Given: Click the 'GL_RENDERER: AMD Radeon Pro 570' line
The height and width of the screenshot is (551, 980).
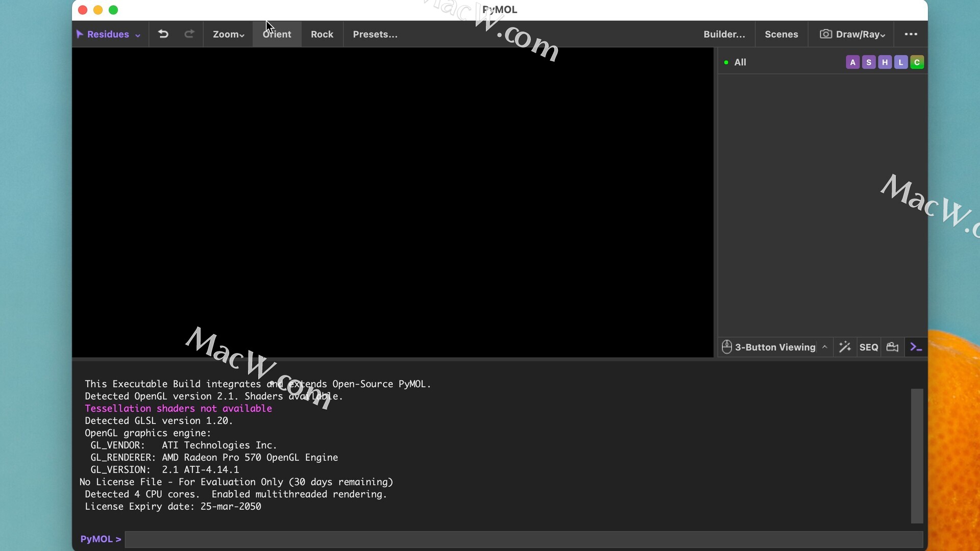Looking at the screenshot, I should tap(214, 458).
